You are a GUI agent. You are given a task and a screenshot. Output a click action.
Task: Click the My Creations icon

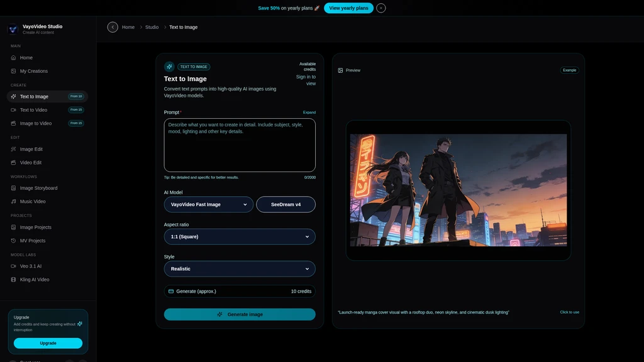point(14,71)
